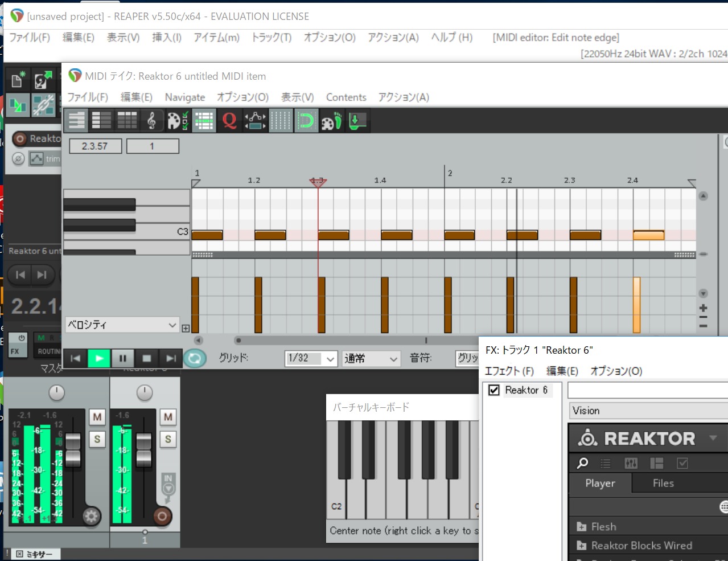Open the REAKTOR logo menu arrow
The image size is (728, 561).
click(713, 438)
